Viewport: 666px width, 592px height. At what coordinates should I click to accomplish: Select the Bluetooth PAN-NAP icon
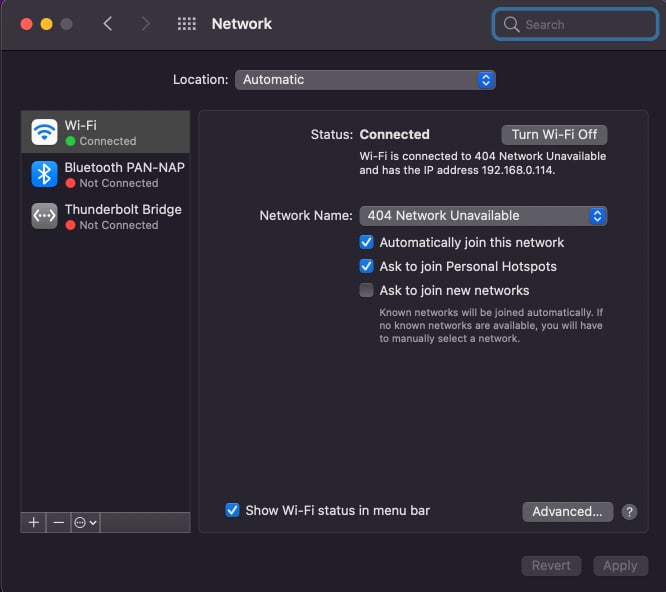click(x=44, y=174)
